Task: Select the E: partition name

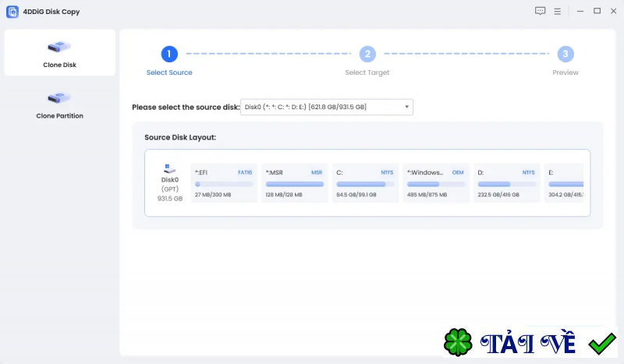Action: pos(551,172)
